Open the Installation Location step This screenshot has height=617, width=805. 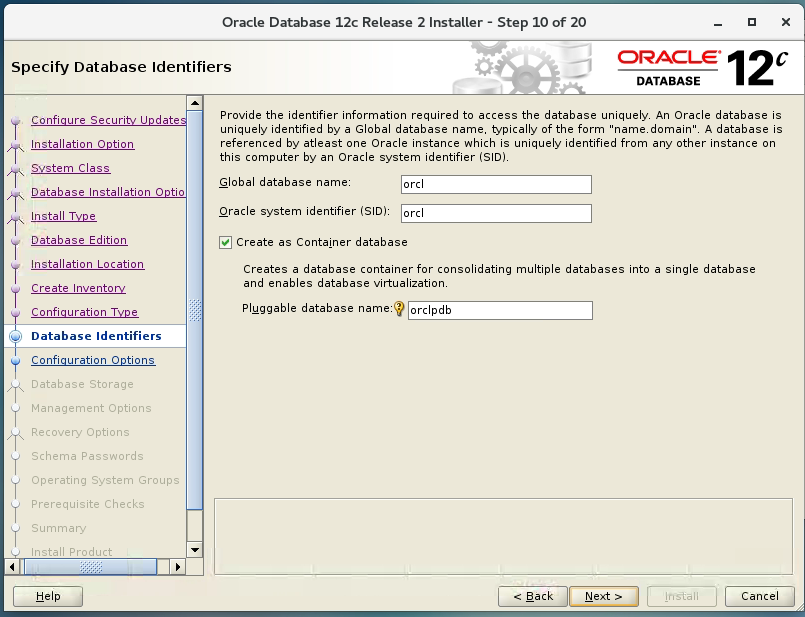tap(87, 264)
